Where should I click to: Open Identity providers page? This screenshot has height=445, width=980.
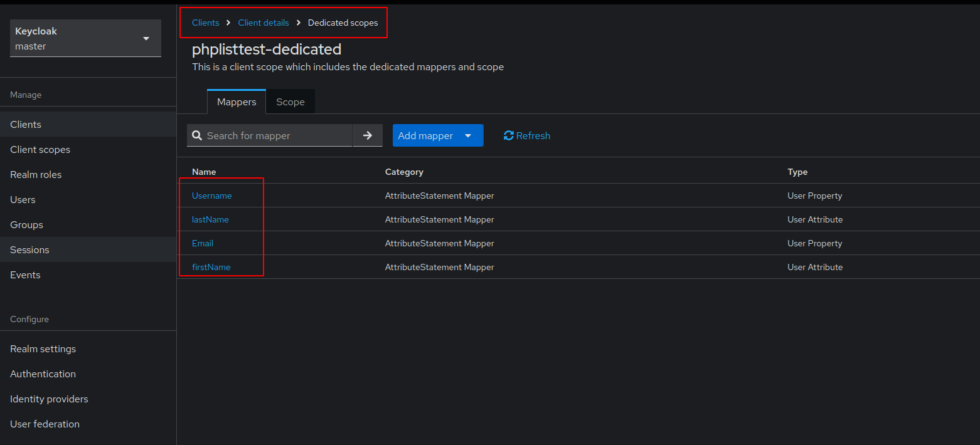coord(88,399)
